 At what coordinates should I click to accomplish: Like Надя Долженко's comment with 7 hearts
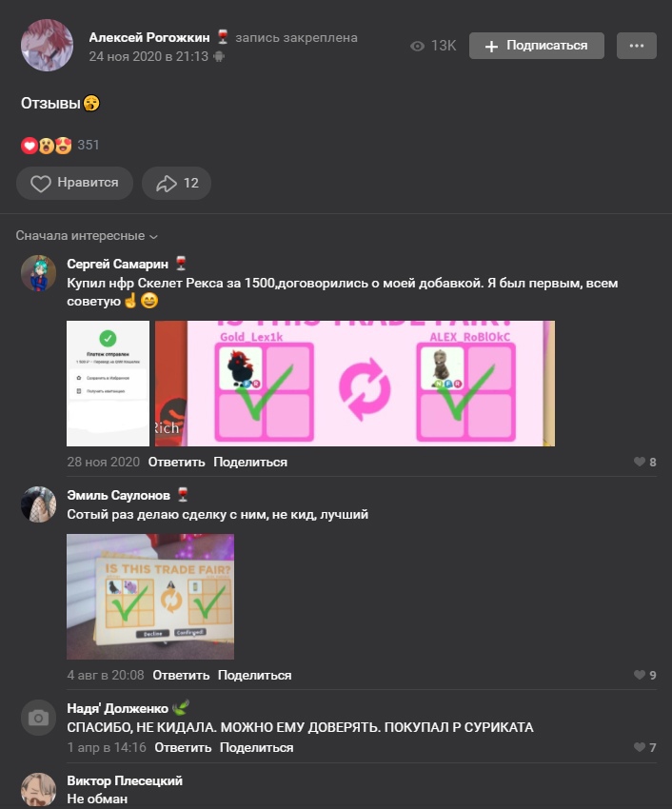click(645, 747)
